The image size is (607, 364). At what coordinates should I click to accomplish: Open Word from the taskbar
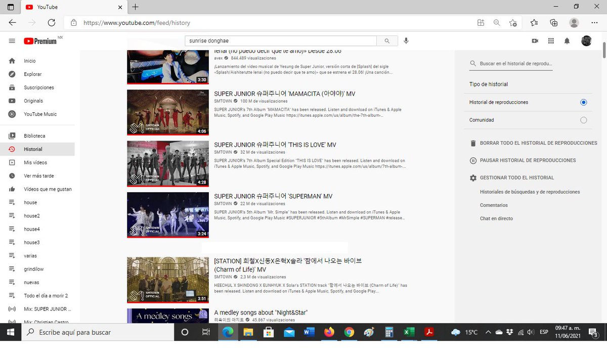[309, 332]
